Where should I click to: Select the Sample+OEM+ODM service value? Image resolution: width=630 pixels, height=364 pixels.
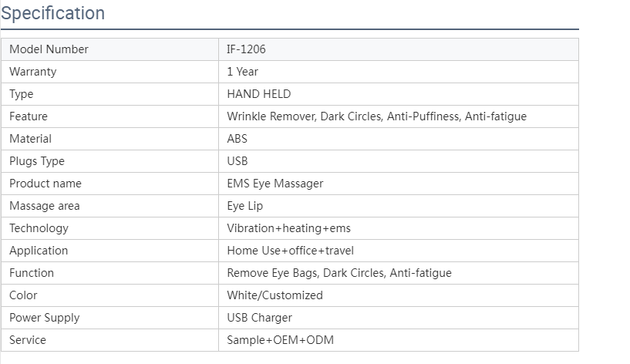(280, 340)
